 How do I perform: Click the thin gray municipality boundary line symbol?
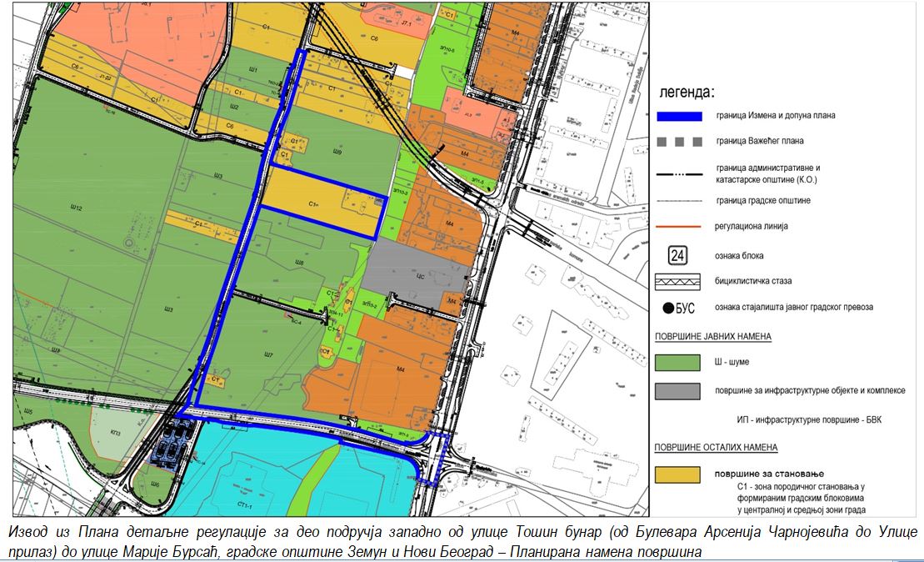(677, 201)
